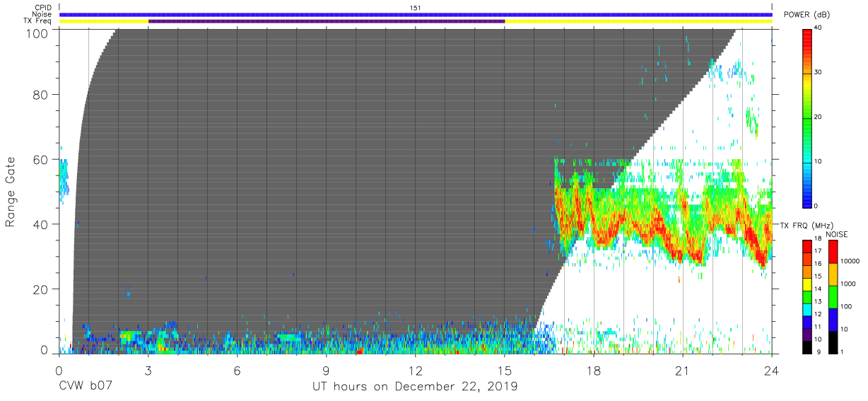Image resolution: width=868 pixels, height=401 pixels.
Task: Click the CVW b07 label
Action: tap(86, 387)
